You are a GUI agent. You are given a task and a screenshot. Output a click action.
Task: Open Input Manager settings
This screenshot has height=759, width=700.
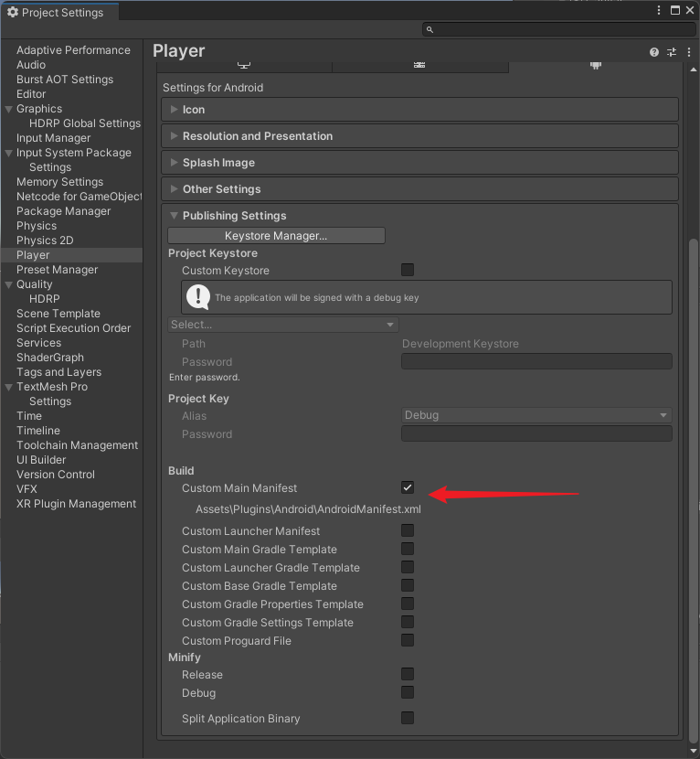tap(53, 138)
